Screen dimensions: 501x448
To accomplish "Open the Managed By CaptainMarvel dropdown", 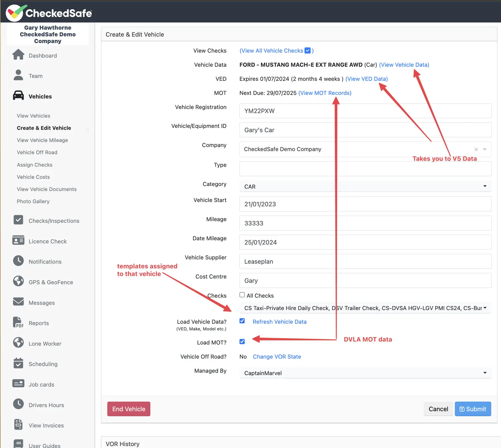I will point(365,373).
